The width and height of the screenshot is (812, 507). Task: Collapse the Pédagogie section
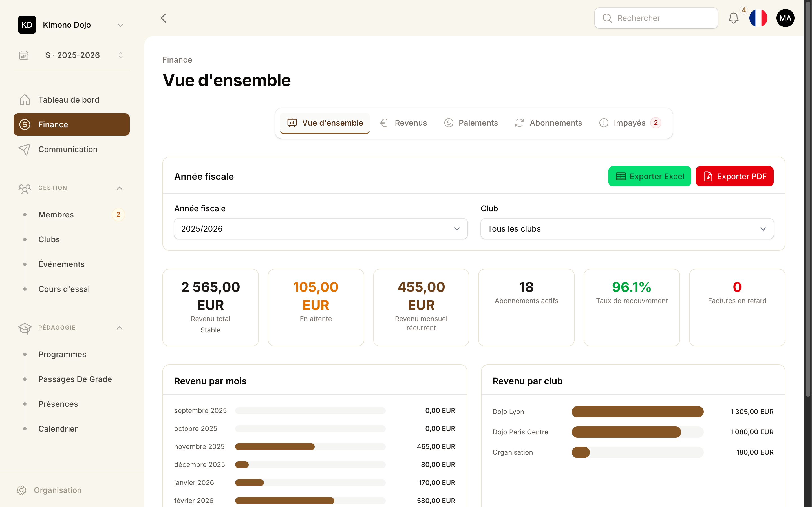[x=120, y=328]
